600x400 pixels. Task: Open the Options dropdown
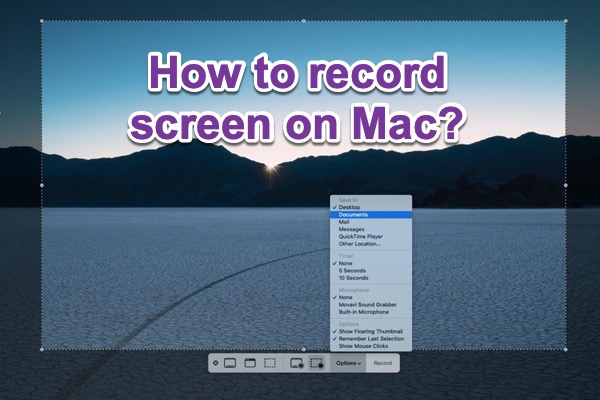pos(348,363)
